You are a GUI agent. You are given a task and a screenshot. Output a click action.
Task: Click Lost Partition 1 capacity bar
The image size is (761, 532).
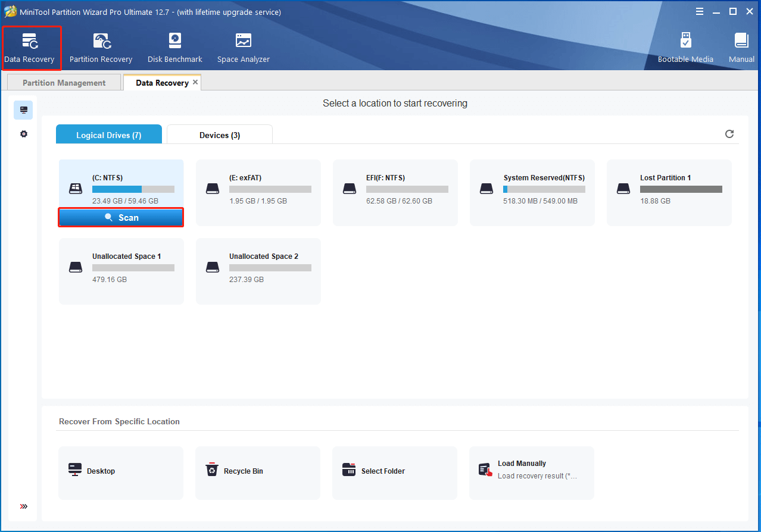tap(681, 189)
